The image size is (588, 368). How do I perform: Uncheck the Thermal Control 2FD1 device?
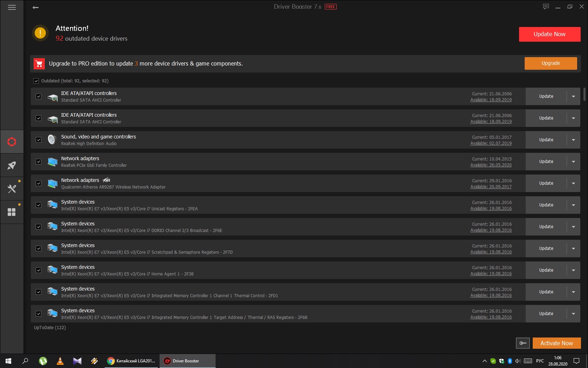38,292
